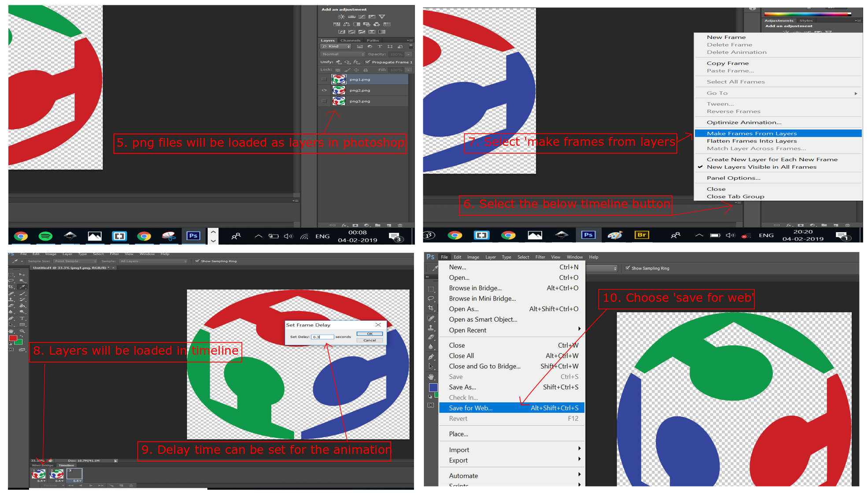This screenshot has width=868, height=493.
Task: Open the Point Sample size dropdown
Action: click(75, 261)
